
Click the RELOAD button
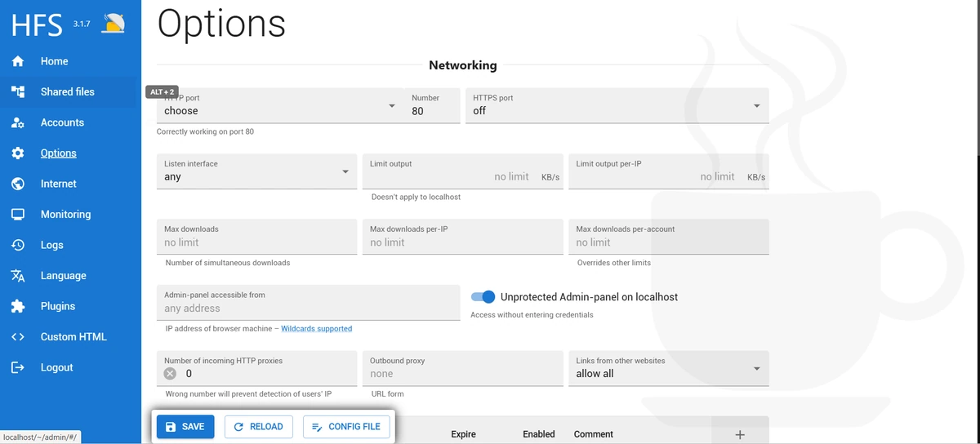[259, 427]
